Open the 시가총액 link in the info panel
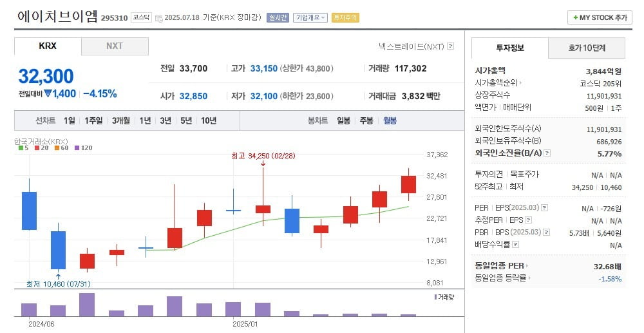This screenshot has height=333, width=644. tap(490, 71)
